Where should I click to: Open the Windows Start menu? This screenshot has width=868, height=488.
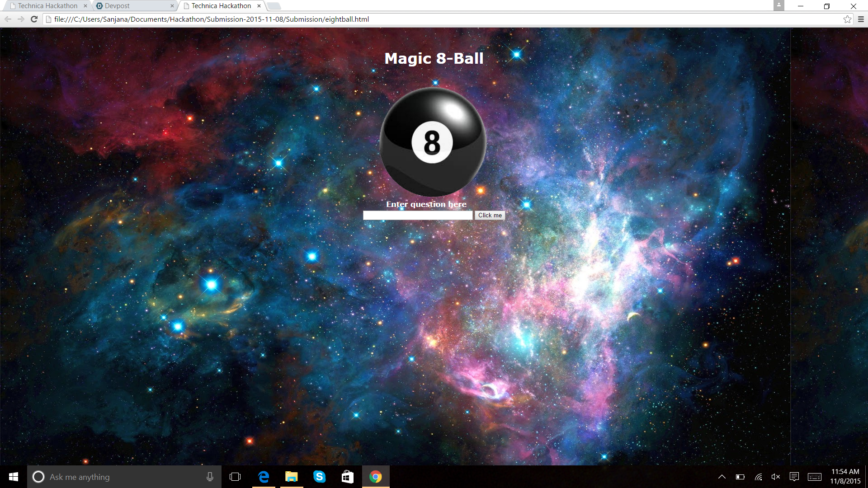point(14,477)
